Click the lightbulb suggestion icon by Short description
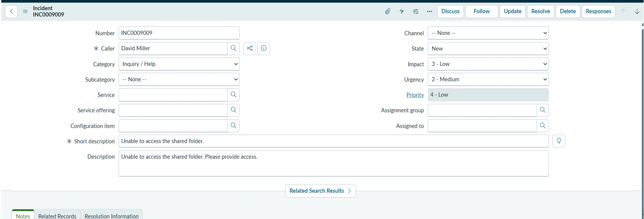644x219 pixels. pyautogui.click(x=559, y=141)
